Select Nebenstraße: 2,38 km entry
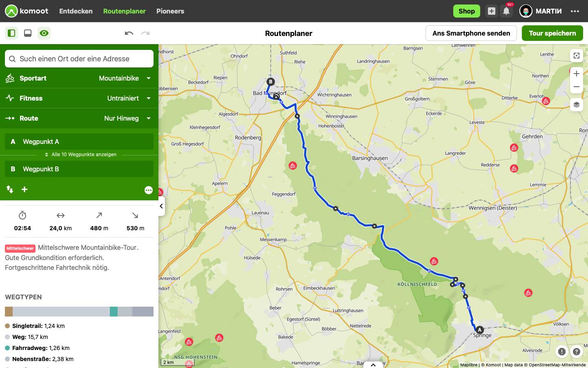The image size is (588, 368). click(39, 359)
